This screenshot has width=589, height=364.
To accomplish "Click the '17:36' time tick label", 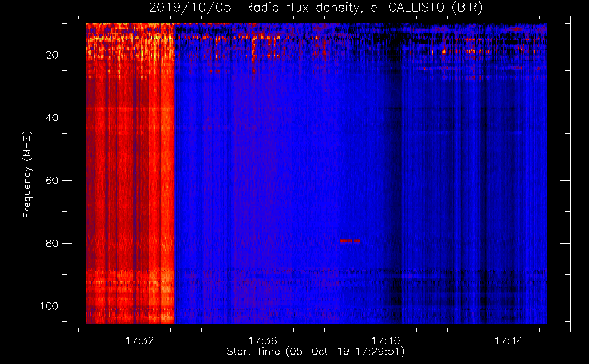I will 263,341.
